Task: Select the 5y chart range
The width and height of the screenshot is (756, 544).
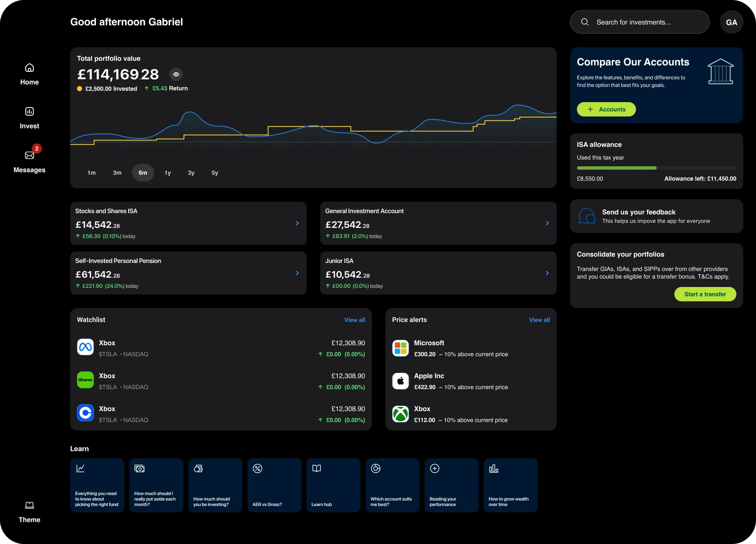Action: (215, 173)
